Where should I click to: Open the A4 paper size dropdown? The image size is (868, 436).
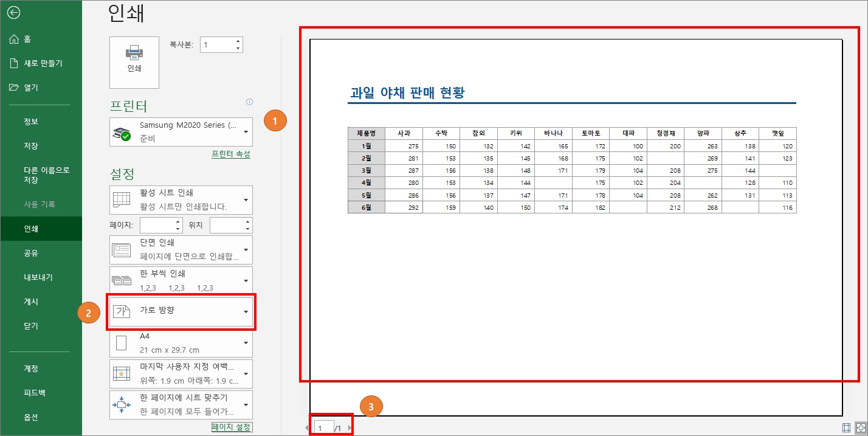[181, 343]
